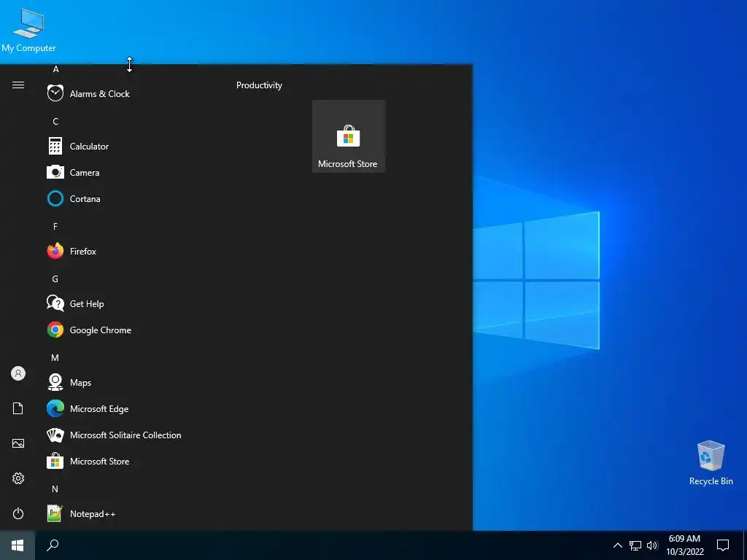
Task: Click the Windows Start button
Action: [18, 545]
